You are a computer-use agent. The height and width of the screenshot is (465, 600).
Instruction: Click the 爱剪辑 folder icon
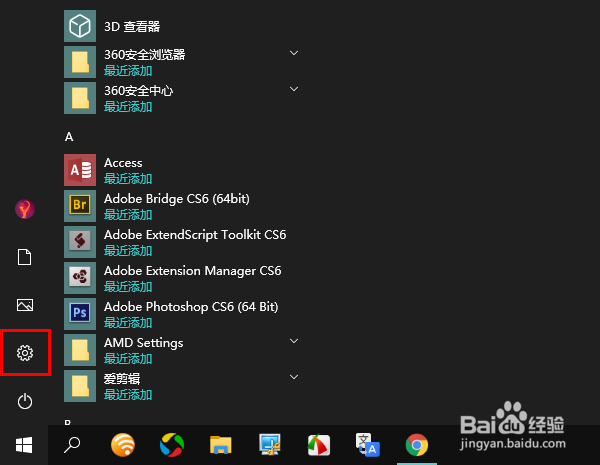[80, 386]
